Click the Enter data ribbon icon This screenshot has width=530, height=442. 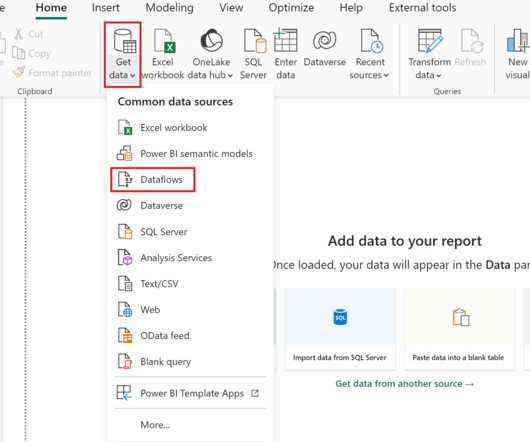tap(286, 40)
